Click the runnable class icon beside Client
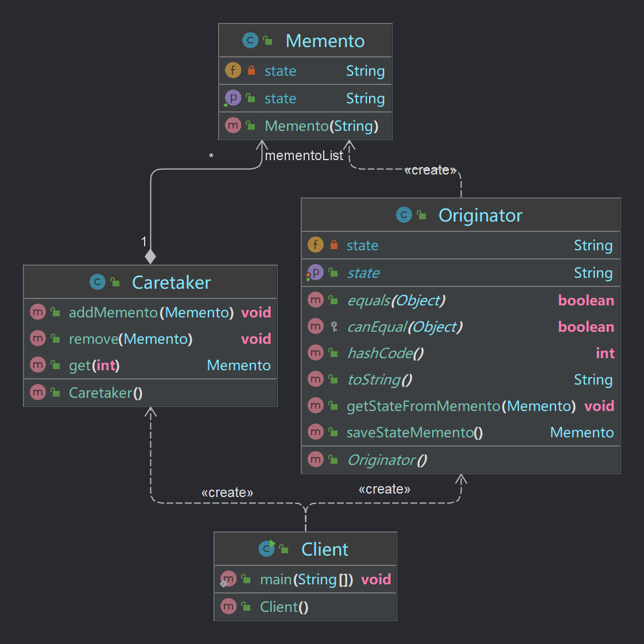Screen dimensions: 644x644 (x=267, y=549)
